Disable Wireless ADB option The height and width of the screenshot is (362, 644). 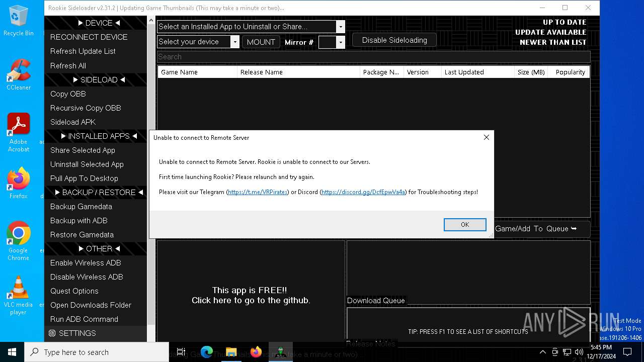96,277
